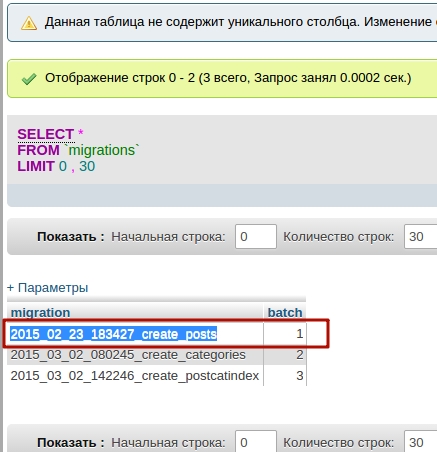Select the 2015_03_02_142246_create_postcatindex cell

point(135,376)
